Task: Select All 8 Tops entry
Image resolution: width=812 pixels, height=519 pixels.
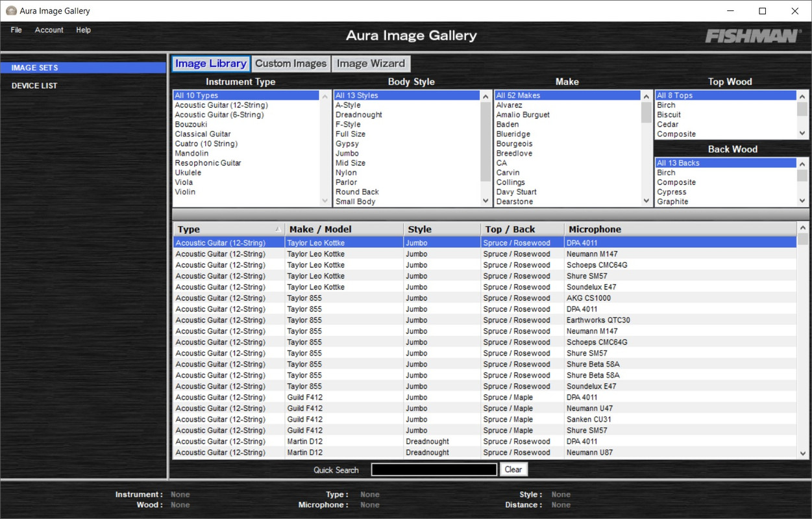Action: tap(726, 95)
